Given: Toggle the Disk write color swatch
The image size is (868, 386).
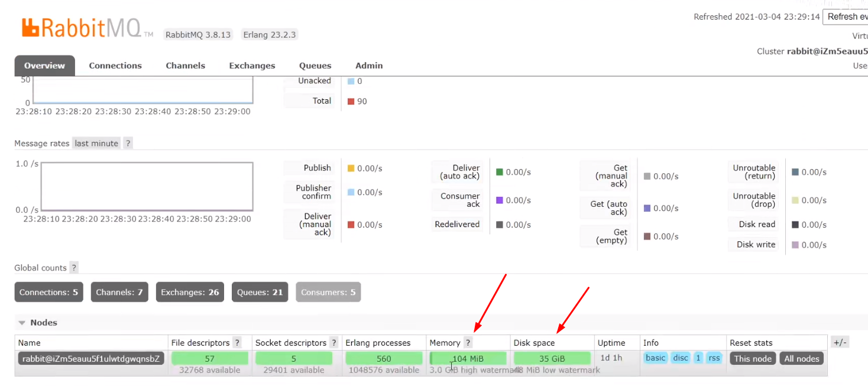Looking at the screenshot, I should tap(795, 245).
